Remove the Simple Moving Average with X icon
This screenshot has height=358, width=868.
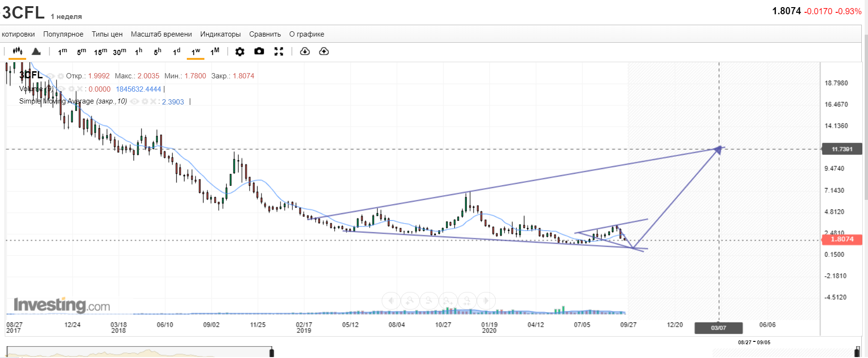tap(153, 102)
